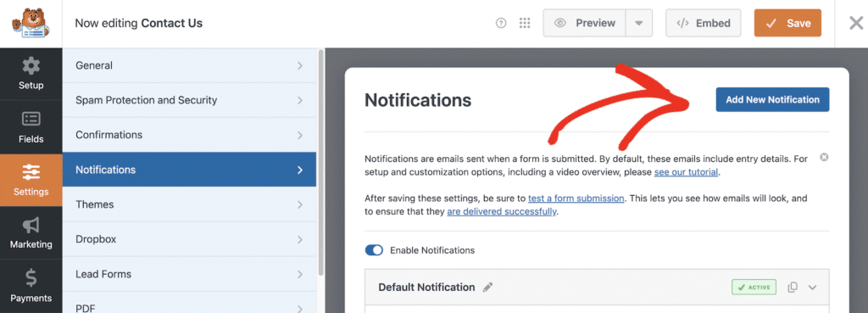Toggle Enable Notifications switch
Viewport: 868px width, 313px height.
[x=374, y=250]
